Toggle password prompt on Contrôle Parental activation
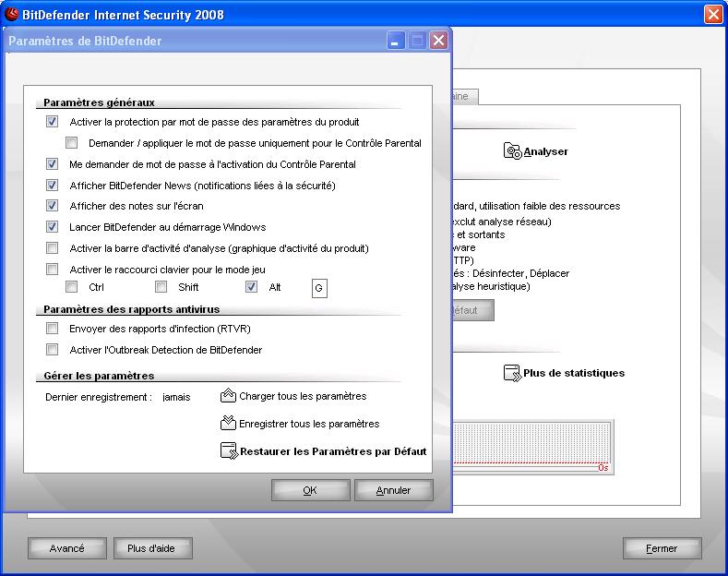The height and width of the screenshot is (576, 728). click(x=52, y=164)
